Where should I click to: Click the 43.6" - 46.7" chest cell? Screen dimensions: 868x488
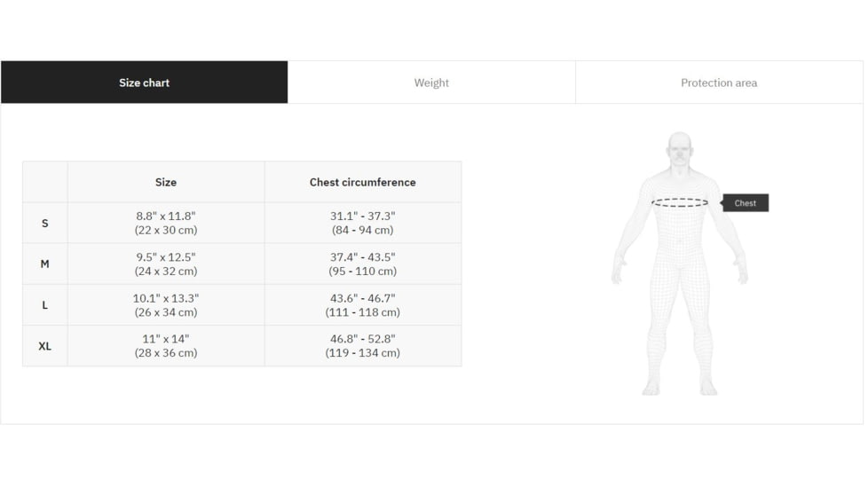[362, 305]
